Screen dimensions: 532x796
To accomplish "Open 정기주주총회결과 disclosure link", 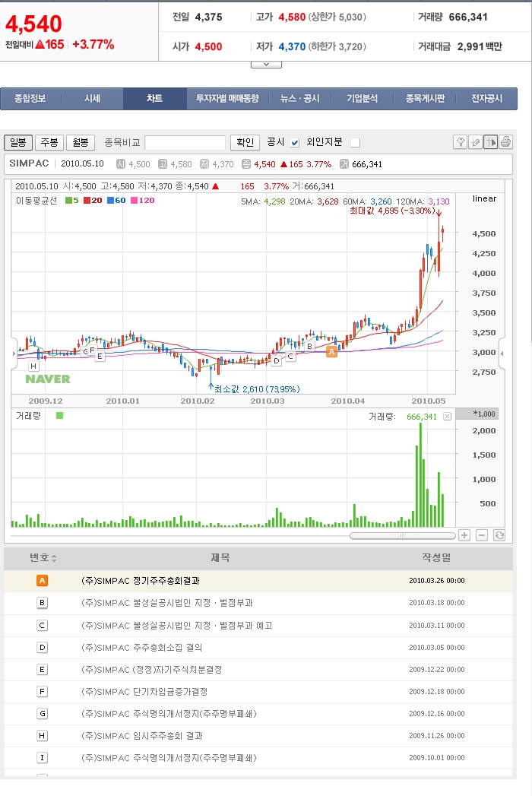I will click(x=140, y=580).
